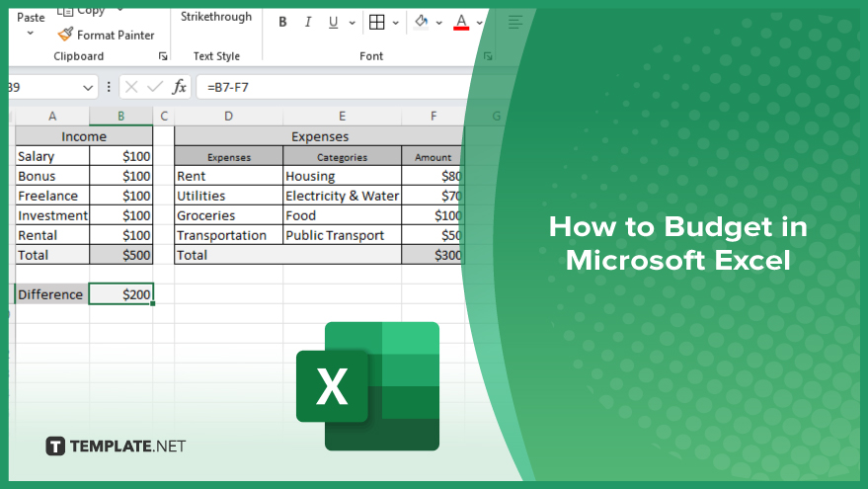Select the Income header cell

tap(84, 136)
